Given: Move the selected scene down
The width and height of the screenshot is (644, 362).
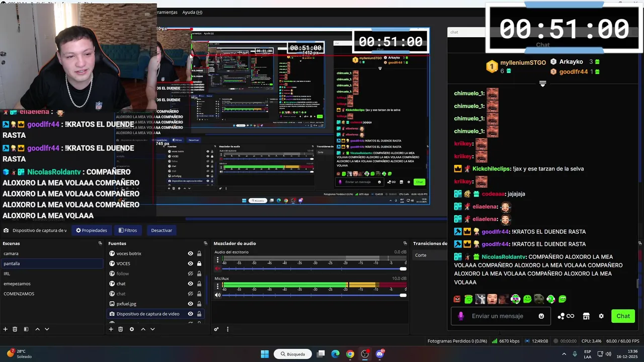Looking at the screenshot, I should [47, 329].
